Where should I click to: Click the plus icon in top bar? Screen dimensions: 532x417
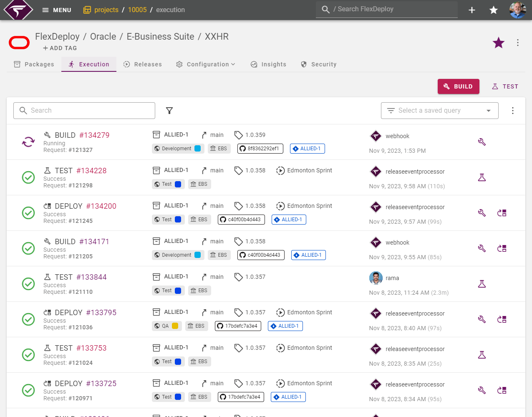tap(472, 10)
